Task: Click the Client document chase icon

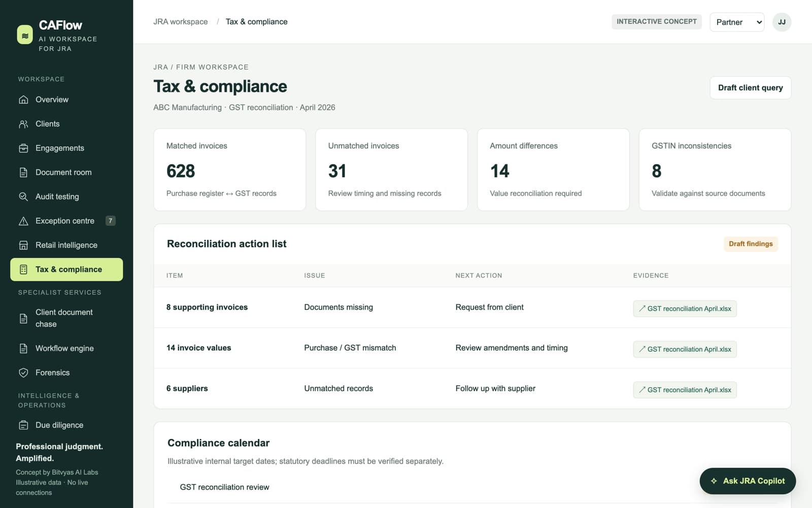Action: click(23, 319)
